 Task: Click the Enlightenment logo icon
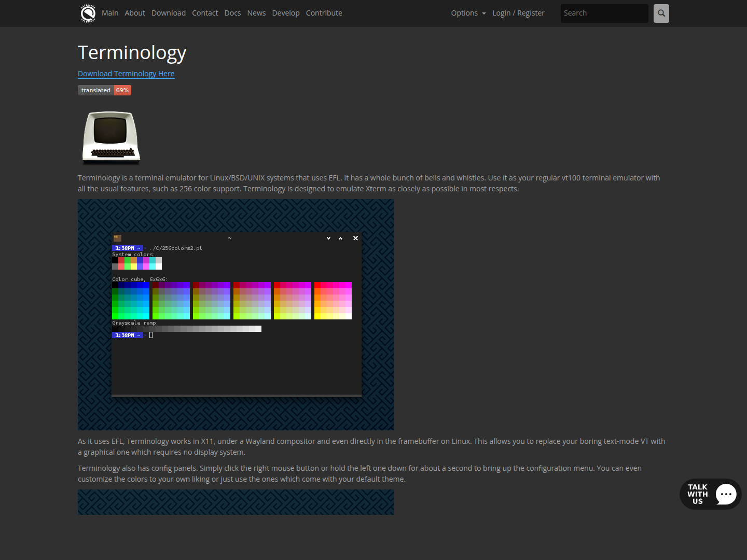pyautogui.click(x=88, y=13)
